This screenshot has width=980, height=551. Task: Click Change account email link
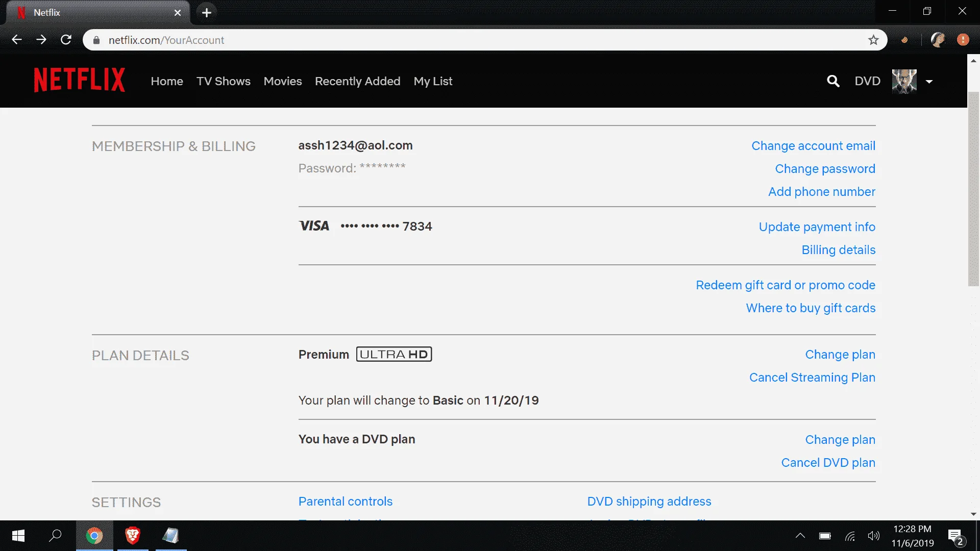pyautogui.click(x=813, y=146)
